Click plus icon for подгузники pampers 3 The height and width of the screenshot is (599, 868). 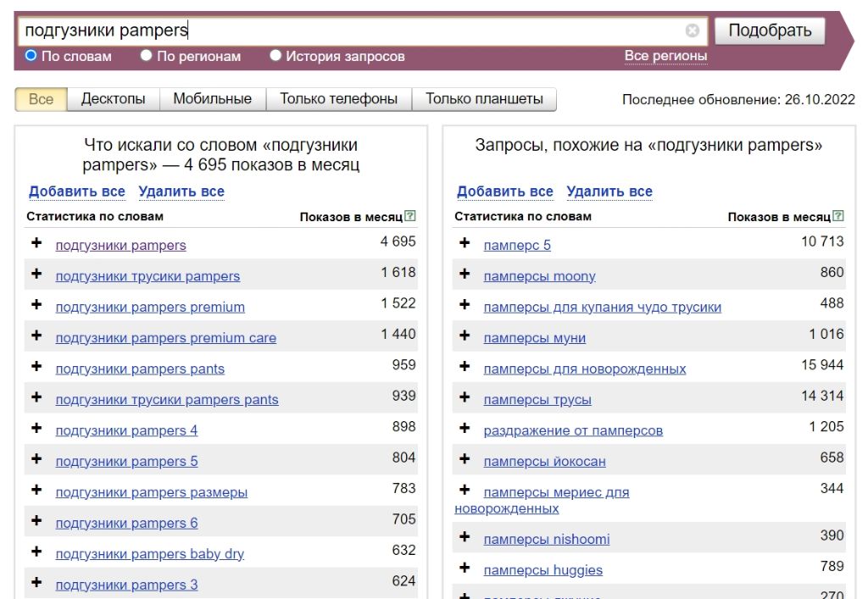tap(36, 582)
